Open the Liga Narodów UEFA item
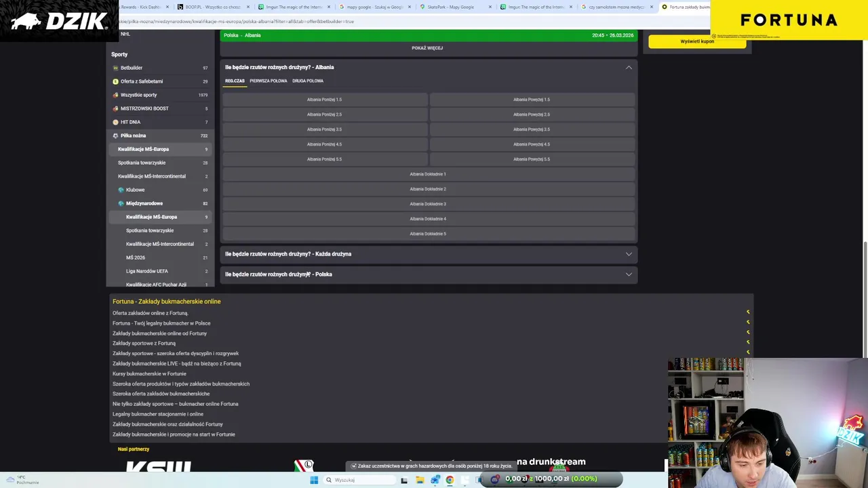Viewport: 868px width, 488px height. coord(160,271)
